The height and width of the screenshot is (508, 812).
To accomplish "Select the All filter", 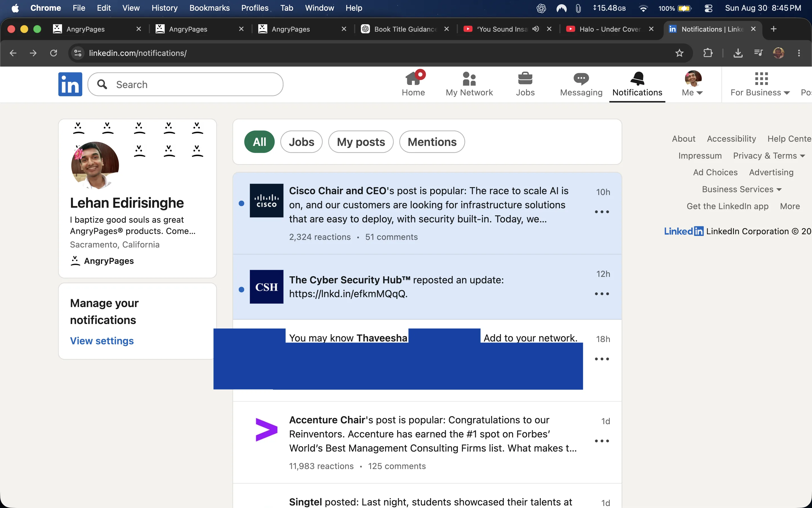I will (x=259, y=142).
